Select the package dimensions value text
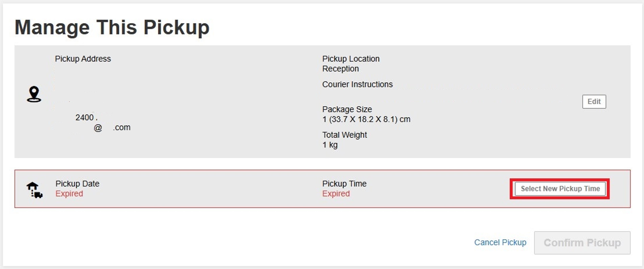644x269 pixels. (x=366, y=119)
